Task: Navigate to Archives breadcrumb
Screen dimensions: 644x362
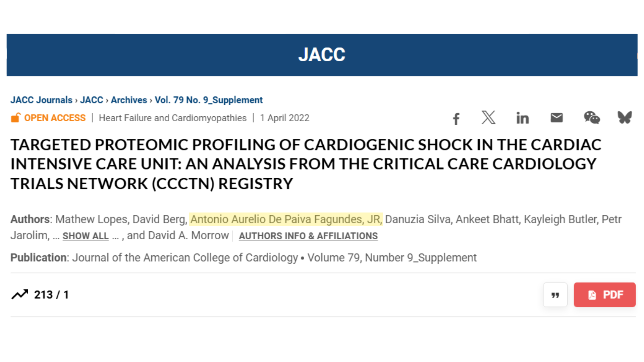Action: coord(129,100)
